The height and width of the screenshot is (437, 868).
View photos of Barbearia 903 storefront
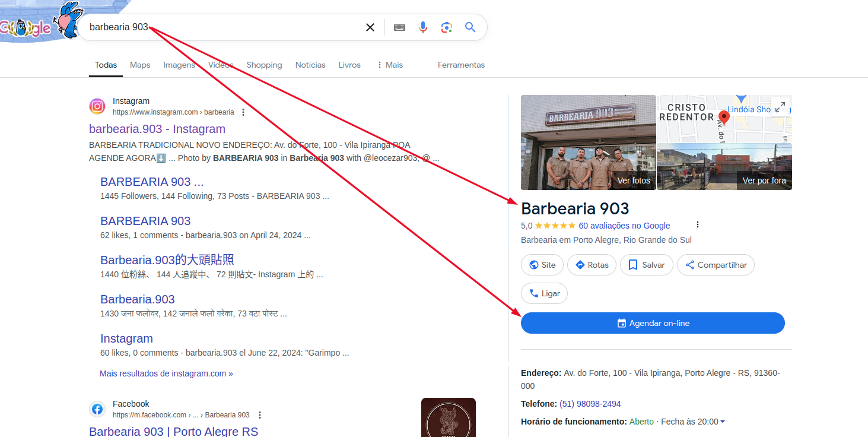coord(589,142)
